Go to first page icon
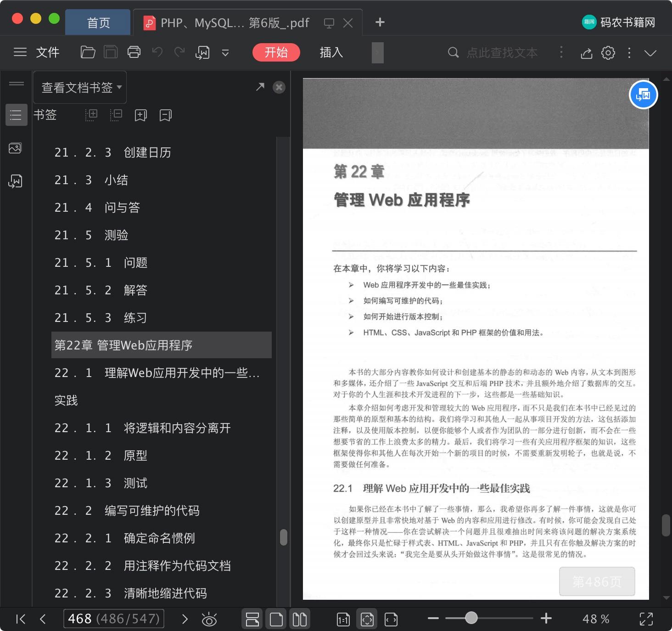This screenshot has height=631, width=672. (21, 619)
